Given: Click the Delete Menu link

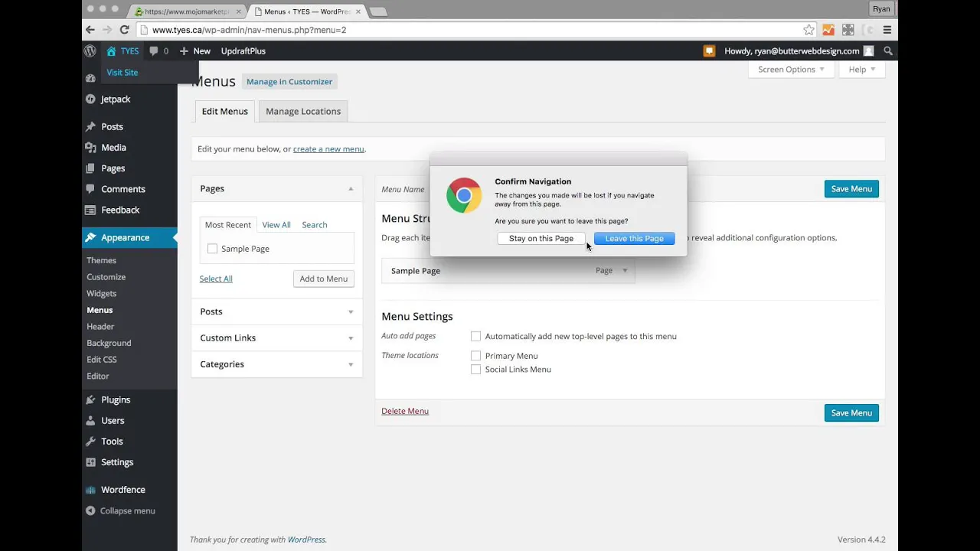Looking at the screenshot, I should [405, 411].
